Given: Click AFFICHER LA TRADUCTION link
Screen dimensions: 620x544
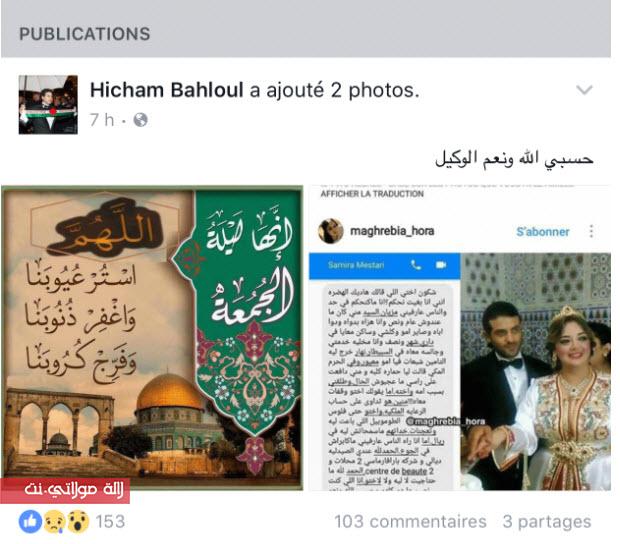Looking at the screenshot, I should (x=372, y=194).
